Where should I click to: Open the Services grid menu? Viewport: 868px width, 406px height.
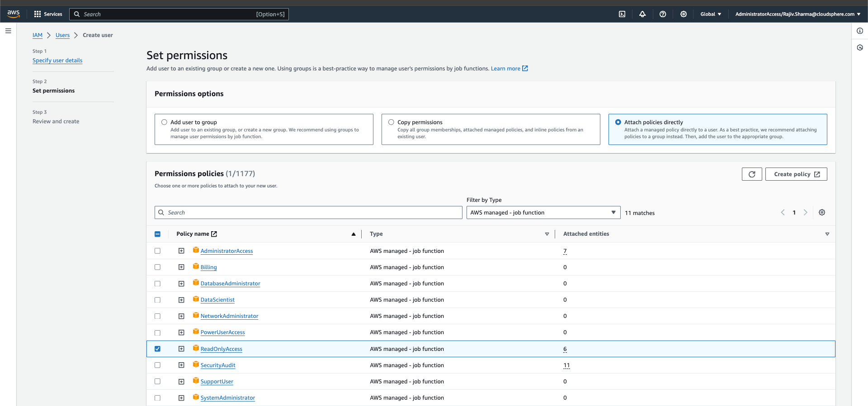[48, 14]
